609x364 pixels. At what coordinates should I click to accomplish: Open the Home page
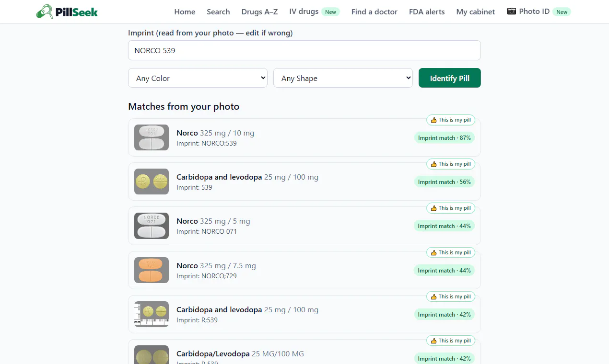pyautogui.click(x=185, y=11)
